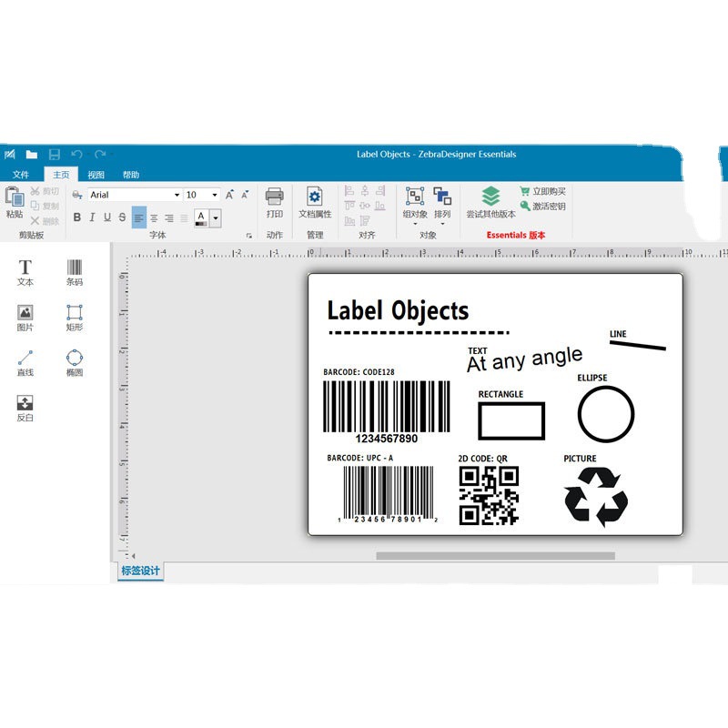Click the Align objects top icon

point(349,206)
